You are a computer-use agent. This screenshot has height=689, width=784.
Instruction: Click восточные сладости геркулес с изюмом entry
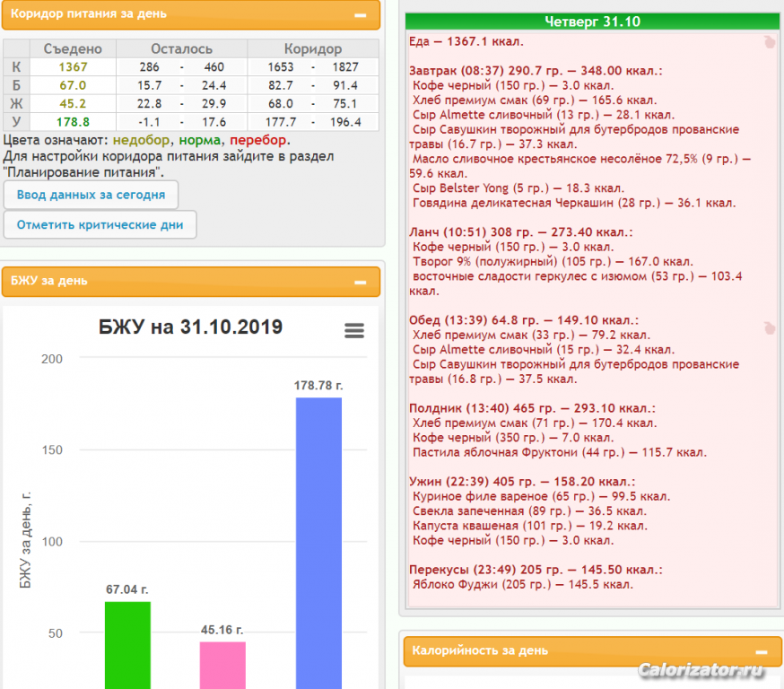576,283
